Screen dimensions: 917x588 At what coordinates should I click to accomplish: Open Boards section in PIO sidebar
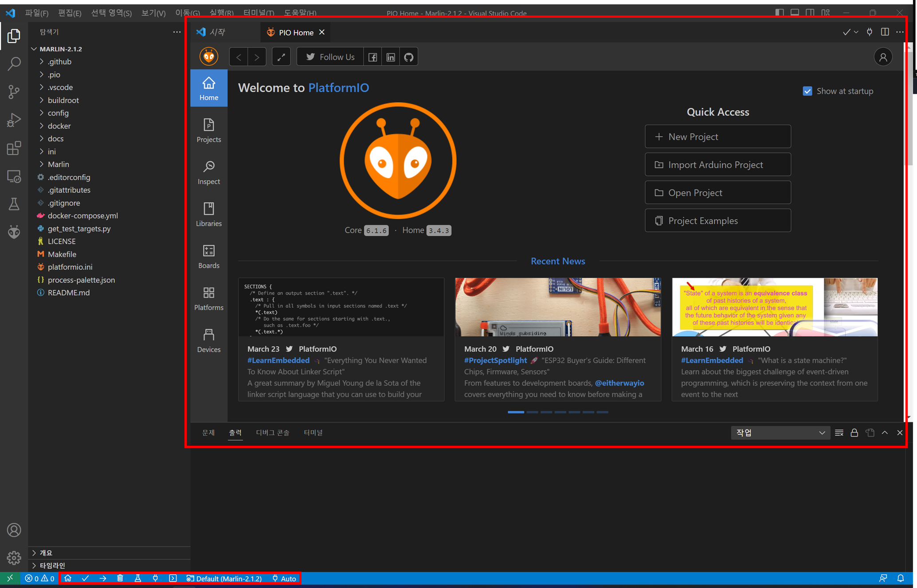[209, 257]
